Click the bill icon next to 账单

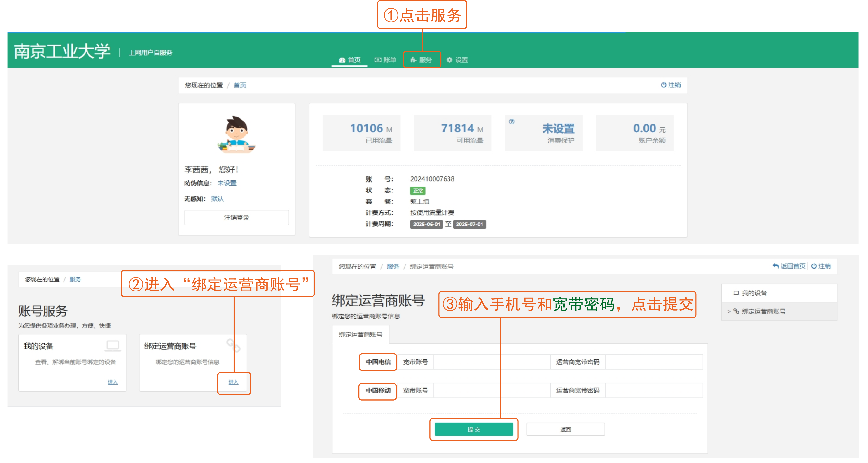pyautogui.click(x=378, y=60)
